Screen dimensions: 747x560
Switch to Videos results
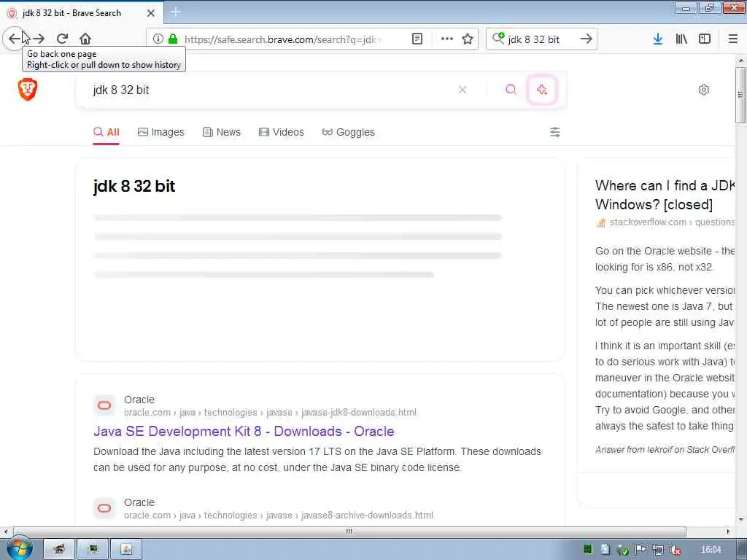[281, 132]
